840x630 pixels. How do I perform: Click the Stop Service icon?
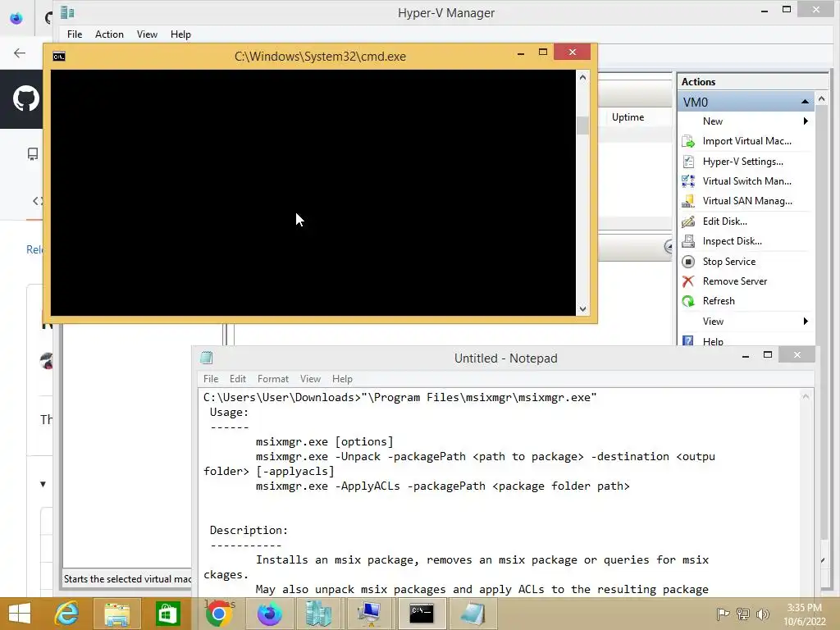click(688, 262)
